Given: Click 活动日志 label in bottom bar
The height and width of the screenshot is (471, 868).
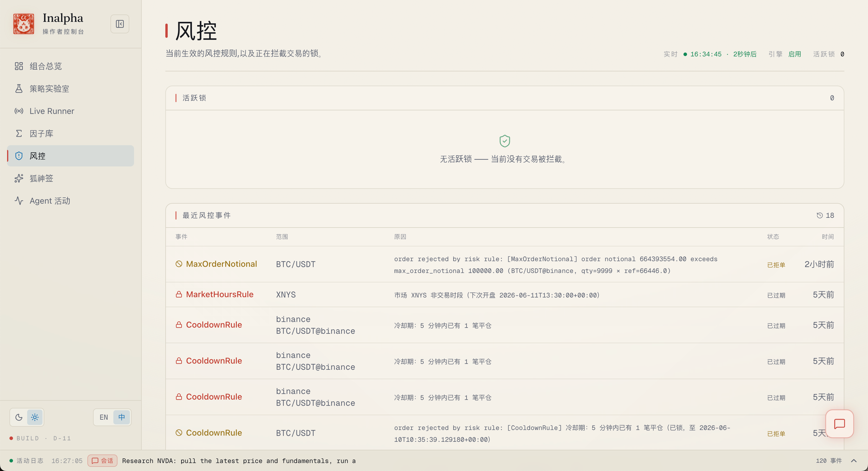Looking at the screenshot, I should [x=30, y=461].
